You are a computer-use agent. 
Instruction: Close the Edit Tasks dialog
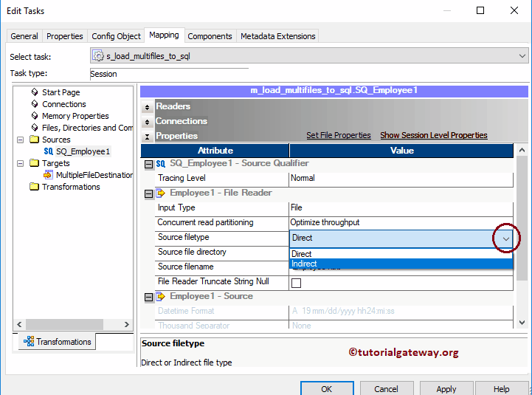(x=514, y=10)
